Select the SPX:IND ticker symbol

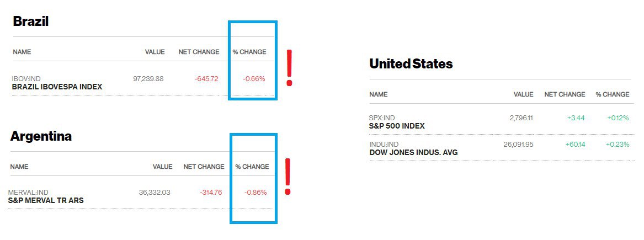pos(382,118)
